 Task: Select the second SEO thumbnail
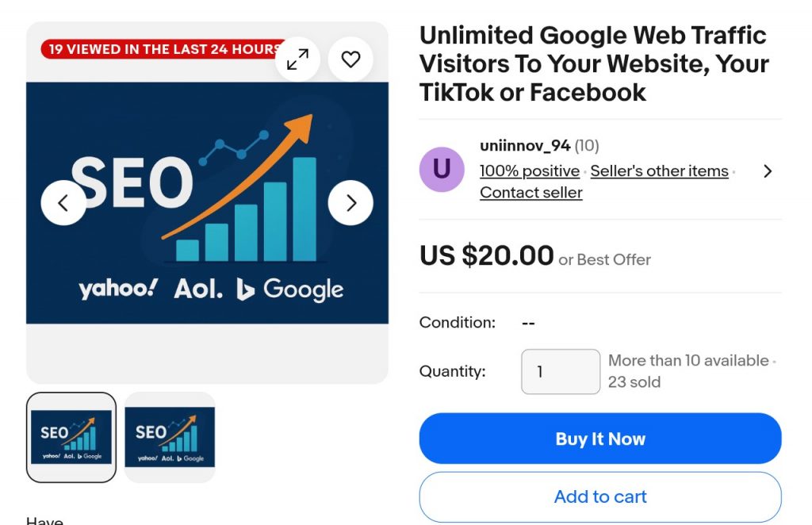[170, 437]
